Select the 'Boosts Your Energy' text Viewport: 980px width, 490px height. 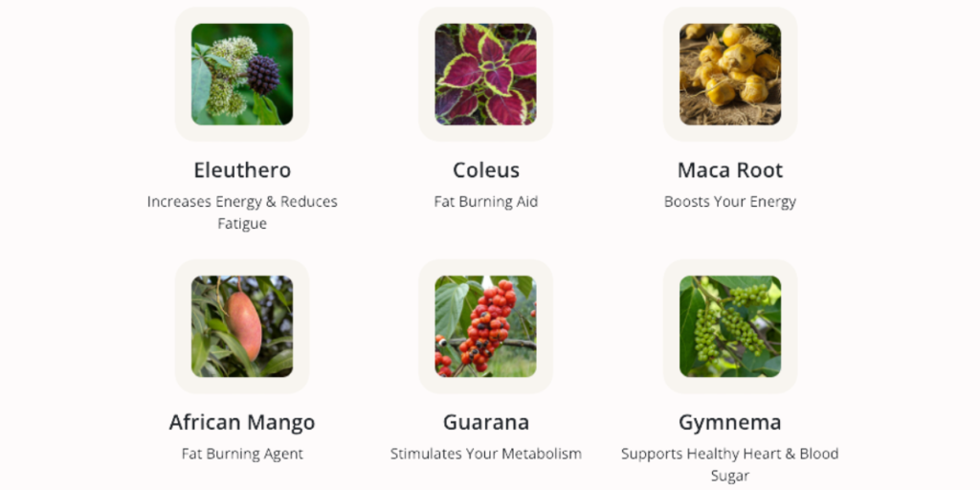tap(730, 202)
